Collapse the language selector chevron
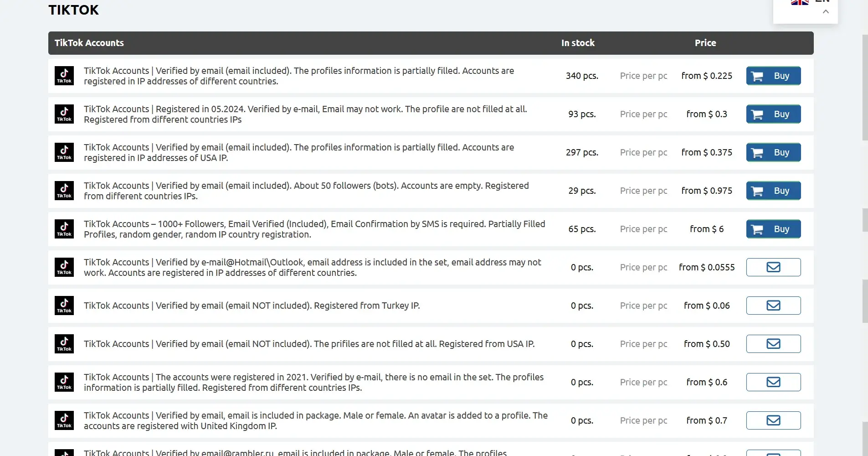 point(826,12)
